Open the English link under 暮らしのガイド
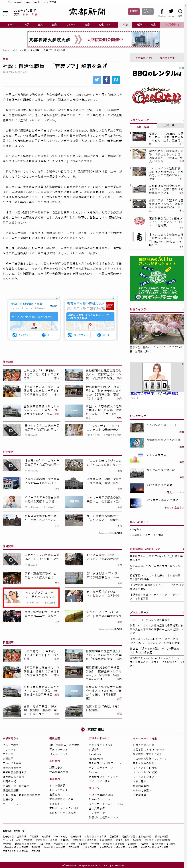187x868 pixels. [136, 529]
